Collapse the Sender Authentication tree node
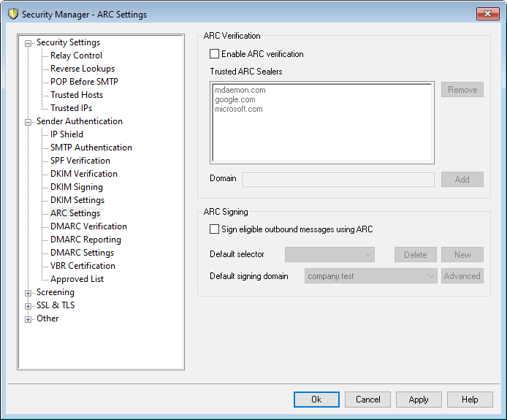The height and width of the screenshot is (420, 507). pos(28,122)
